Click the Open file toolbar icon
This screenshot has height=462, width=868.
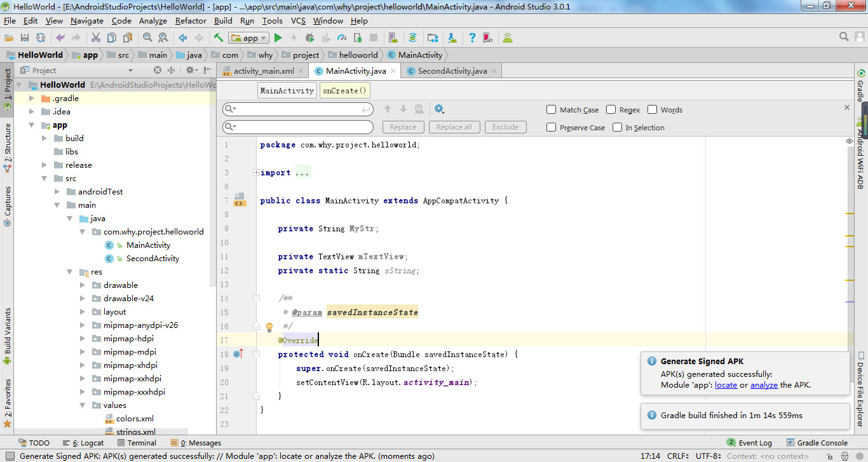click(9, 38)
